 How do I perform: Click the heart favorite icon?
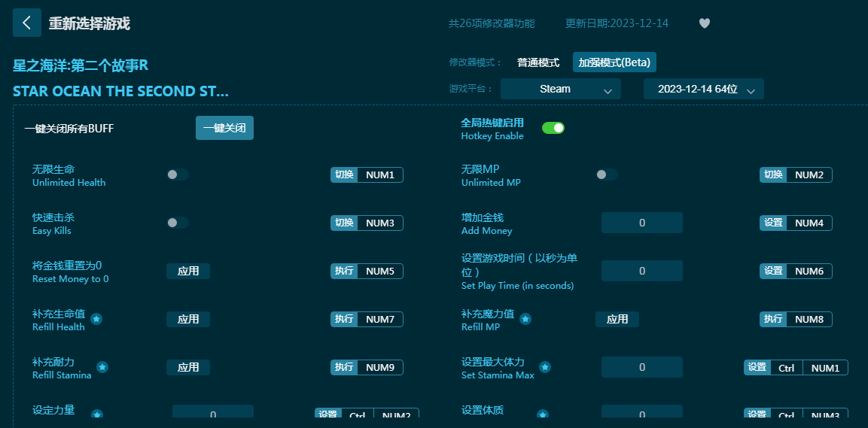[704, 23]
